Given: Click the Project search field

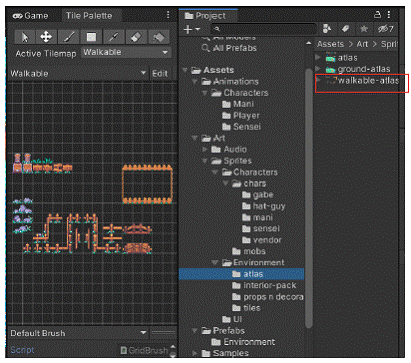Looking at the screenshot, I should point(263,29).
